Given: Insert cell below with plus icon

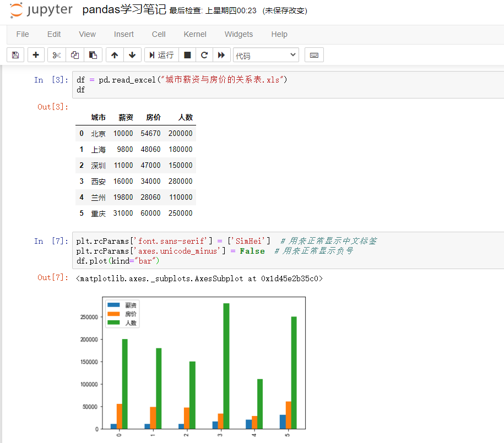Looking at the screenshot, I should coord(36,55).
